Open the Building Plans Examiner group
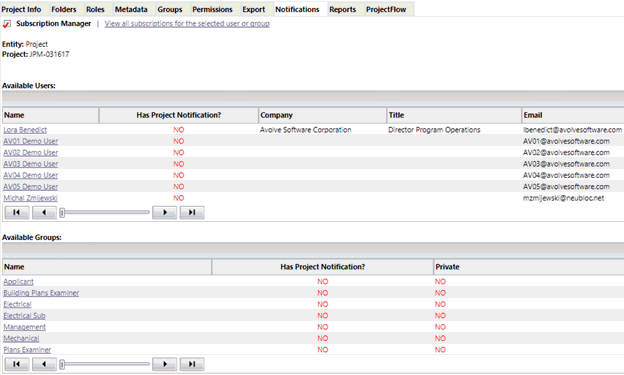Image resolution: width=624 pixels, height=375 pixels. [41, 293]
